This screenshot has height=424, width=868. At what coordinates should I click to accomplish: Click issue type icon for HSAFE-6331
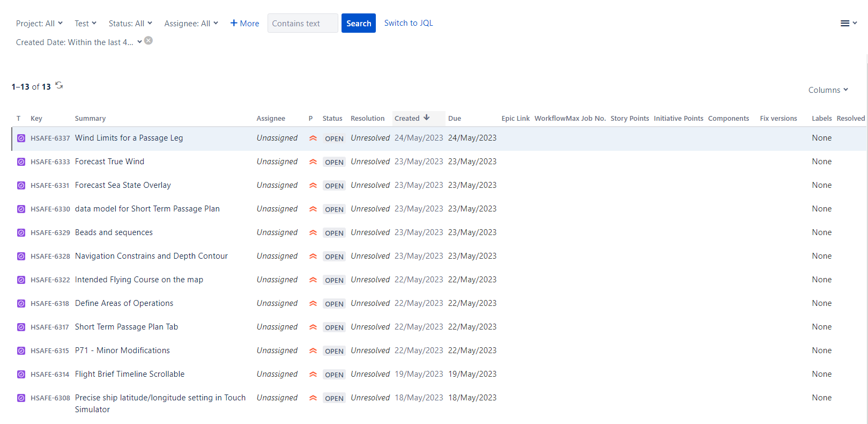pos(21,185)
